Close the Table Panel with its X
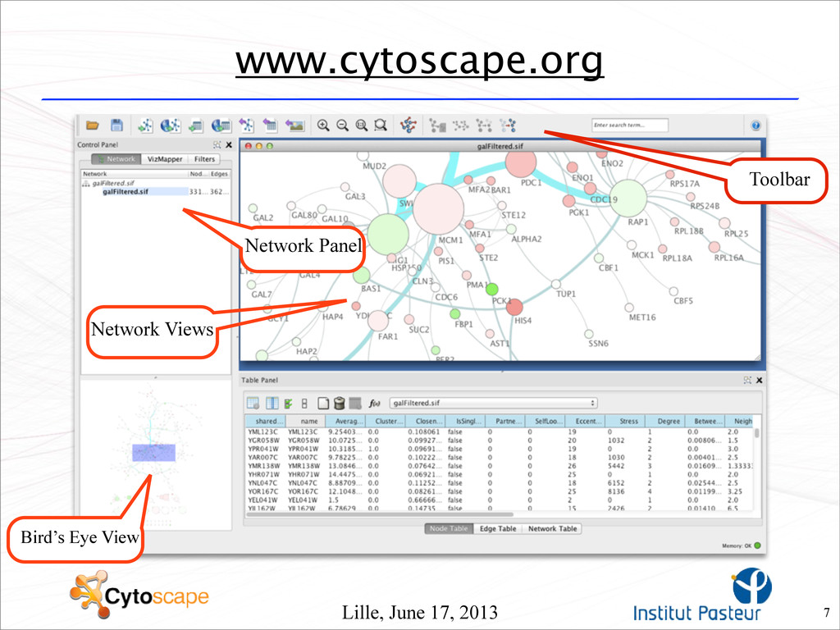This screenshot has width=840, height=630. click(x=759, y=380)
